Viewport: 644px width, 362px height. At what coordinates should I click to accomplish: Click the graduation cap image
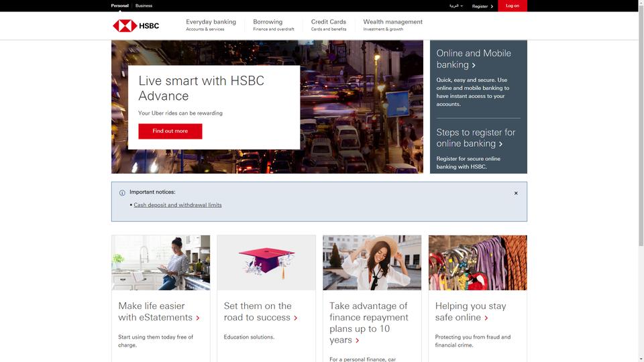click(266, 263)
